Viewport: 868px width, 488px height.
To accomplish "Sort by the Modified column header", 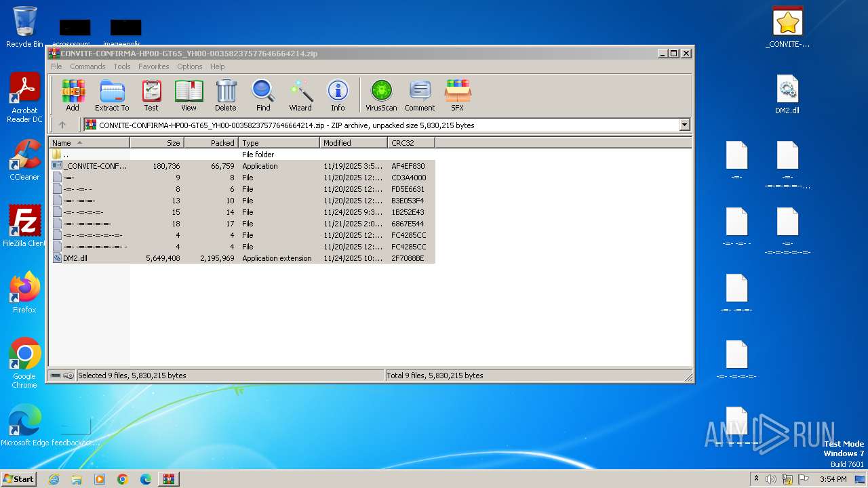I will [353, 142].
